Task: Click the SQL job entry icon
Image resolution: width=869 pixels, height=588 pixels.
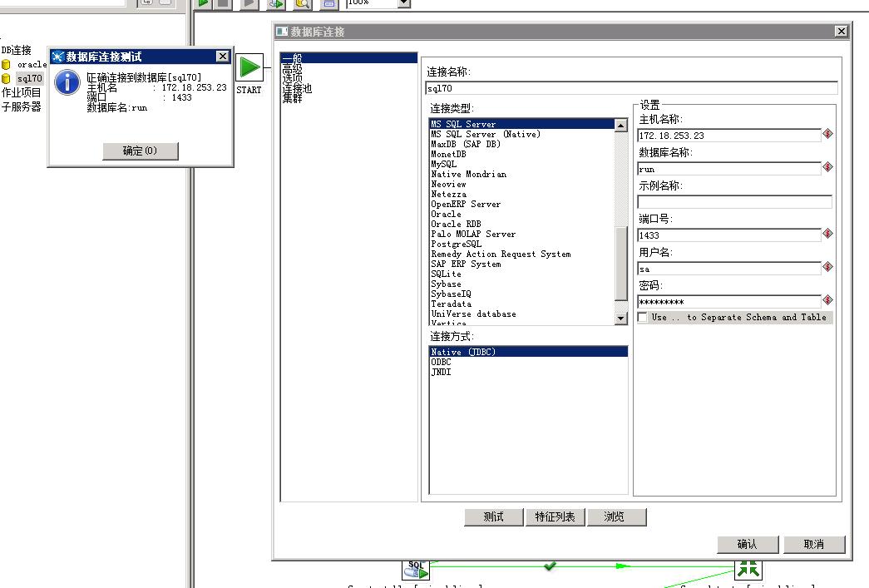Action: tap(416, 569)
